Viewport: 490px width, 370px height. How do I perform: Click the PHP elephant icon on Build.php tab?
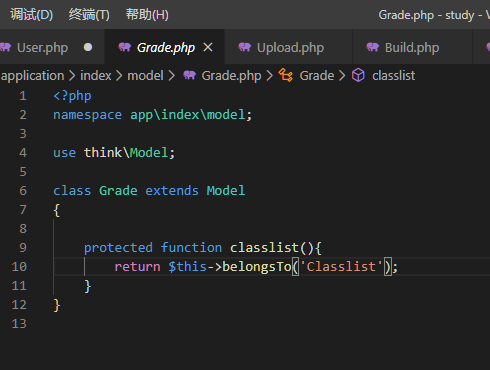(x=373, y=47)
